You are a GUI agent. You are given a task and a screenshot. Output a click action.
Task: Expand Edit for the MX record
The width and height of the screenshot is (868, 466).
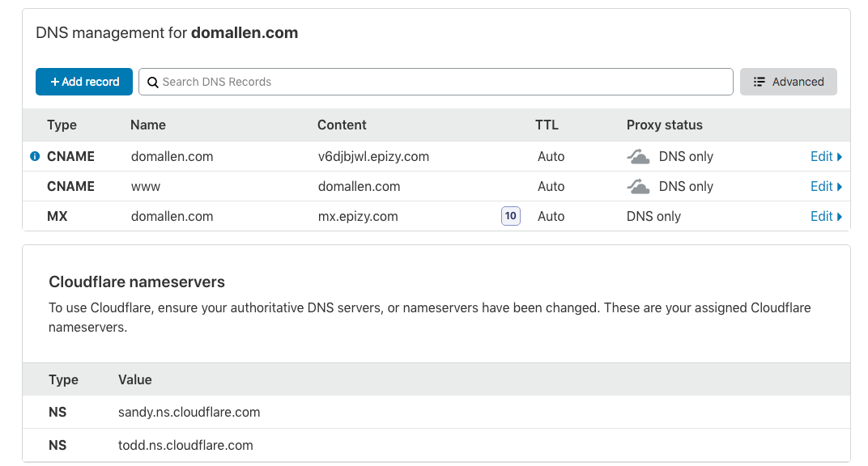[x=826, y=216]
